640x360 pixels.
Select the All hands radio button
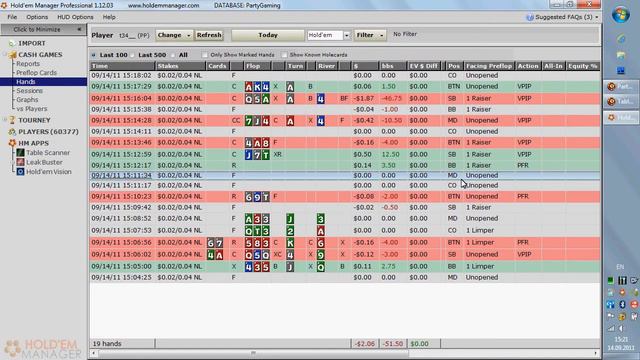173,55
